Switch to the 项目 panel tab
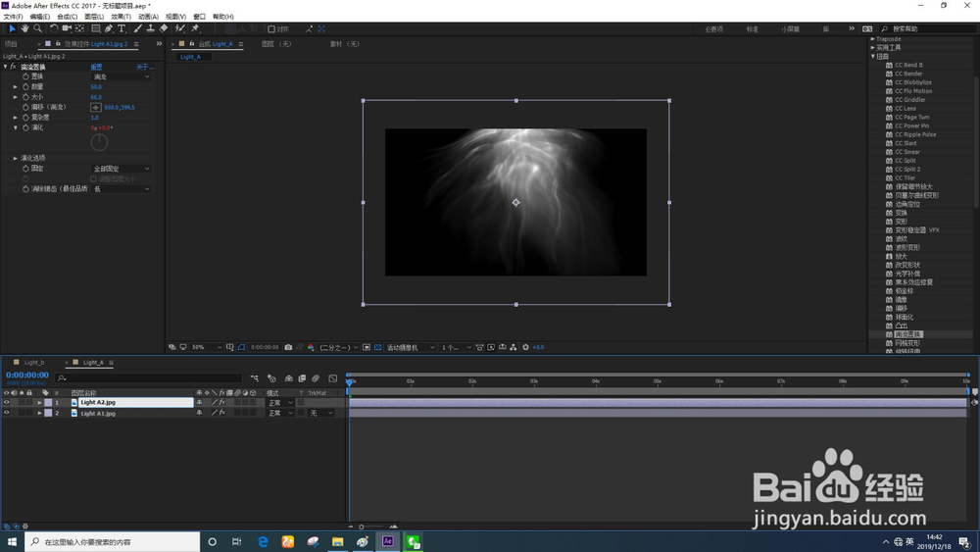Image resolution: width=980 pixels, height=552 pixels. [x=11, y=44]
